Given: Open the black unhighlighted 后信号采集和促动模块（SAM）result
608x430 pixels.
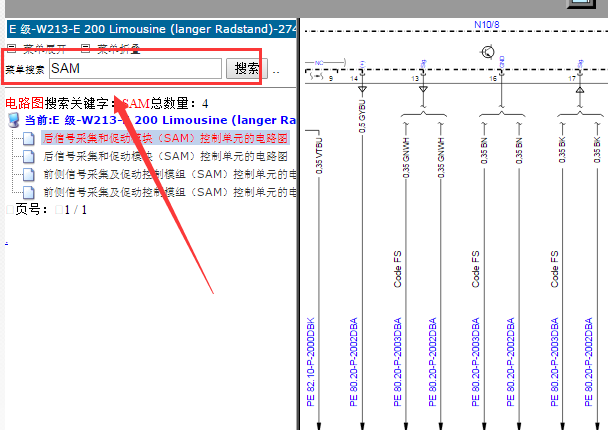Looking at the screenshot, I should tap(165, 156).
